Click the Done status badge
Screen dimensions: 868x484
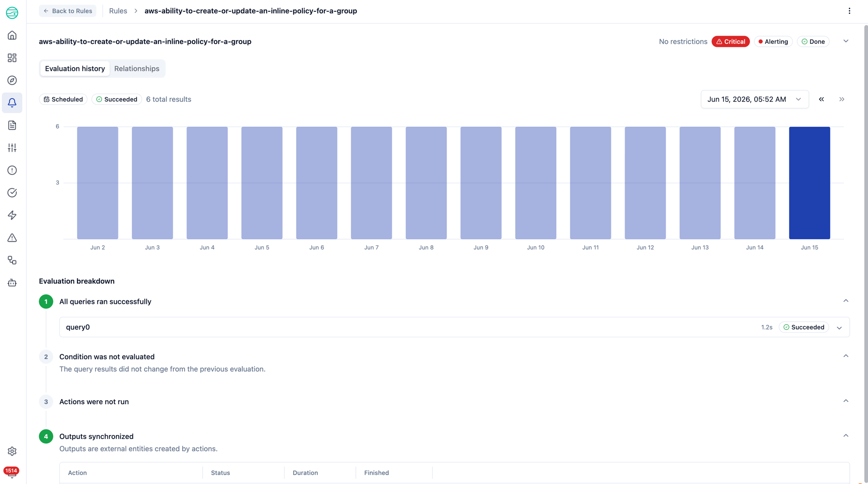(813, 42)
